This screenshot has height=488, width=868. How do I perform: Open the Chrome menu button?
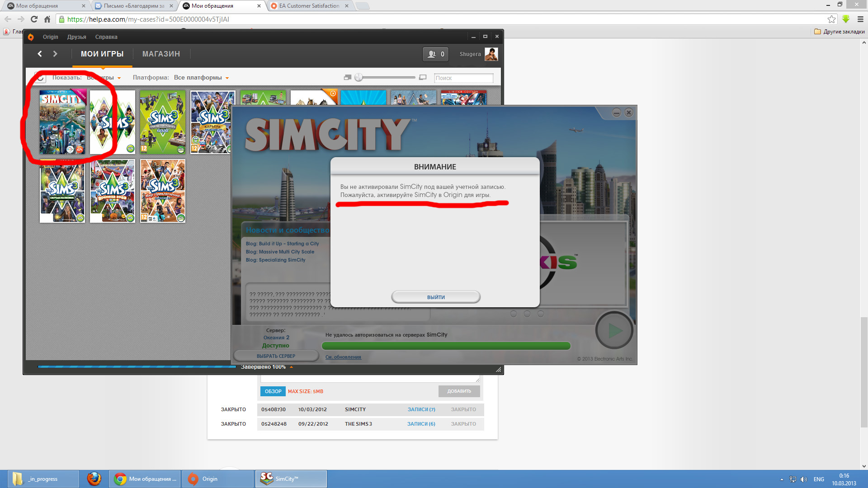pyautogui.click(x=860, y=19)
